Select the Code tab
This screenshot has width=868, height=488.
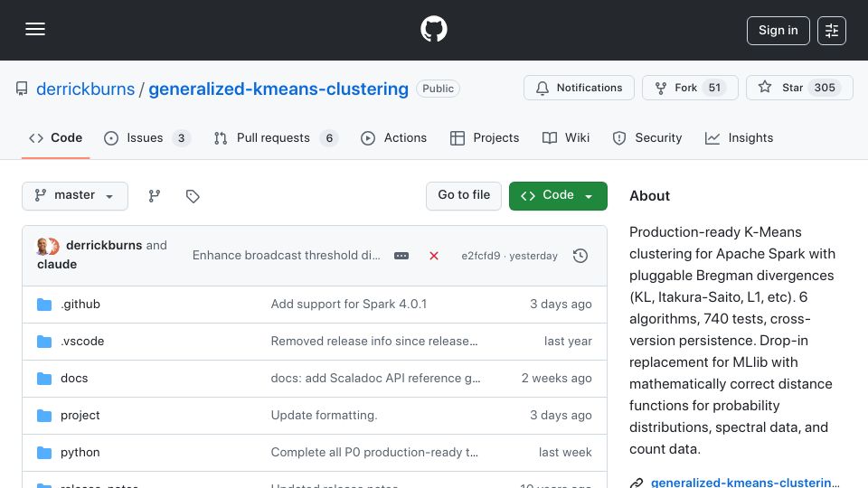pyautogui.click(x=55, y=137)
